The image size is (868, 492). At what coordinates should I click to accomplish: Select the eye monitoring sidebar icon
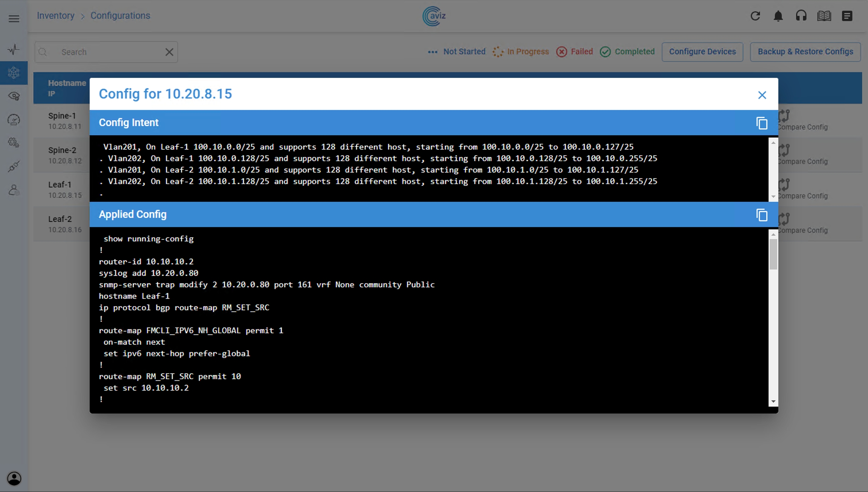point(14,96)
